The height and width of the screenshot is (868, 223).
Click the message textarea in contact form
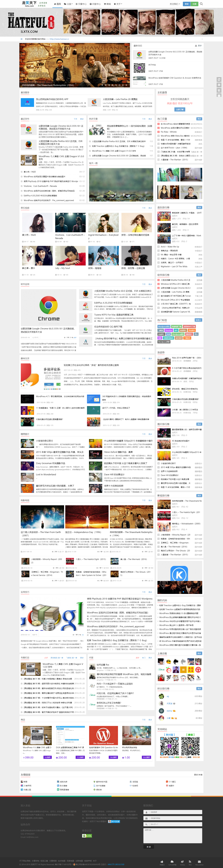pos(173,836)
